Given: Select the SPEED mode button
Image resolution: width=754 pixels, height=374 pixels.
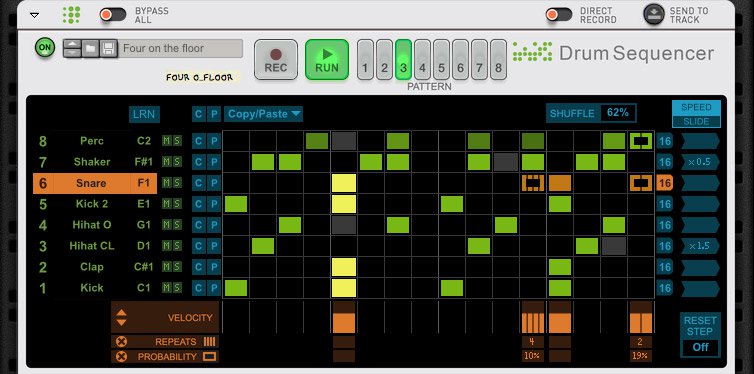Looking at the screenshot, I should tap(696, 107).
